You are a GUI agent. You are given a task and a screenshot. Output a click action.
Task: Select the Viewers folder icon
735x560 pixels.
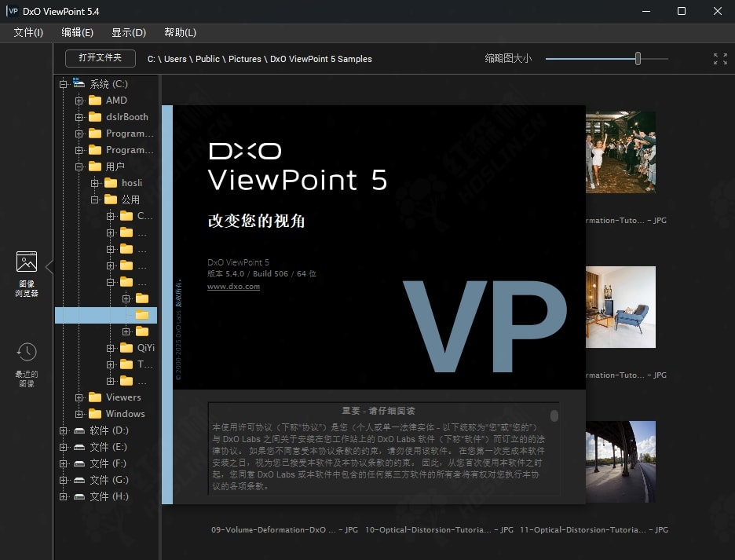95,397
